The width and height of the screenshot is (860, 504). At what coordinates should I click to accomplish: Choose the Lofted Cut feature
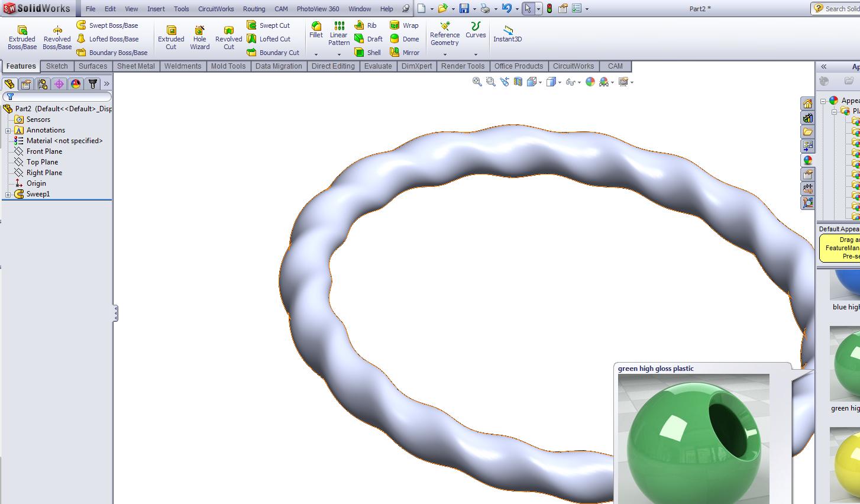pos(269,39)
